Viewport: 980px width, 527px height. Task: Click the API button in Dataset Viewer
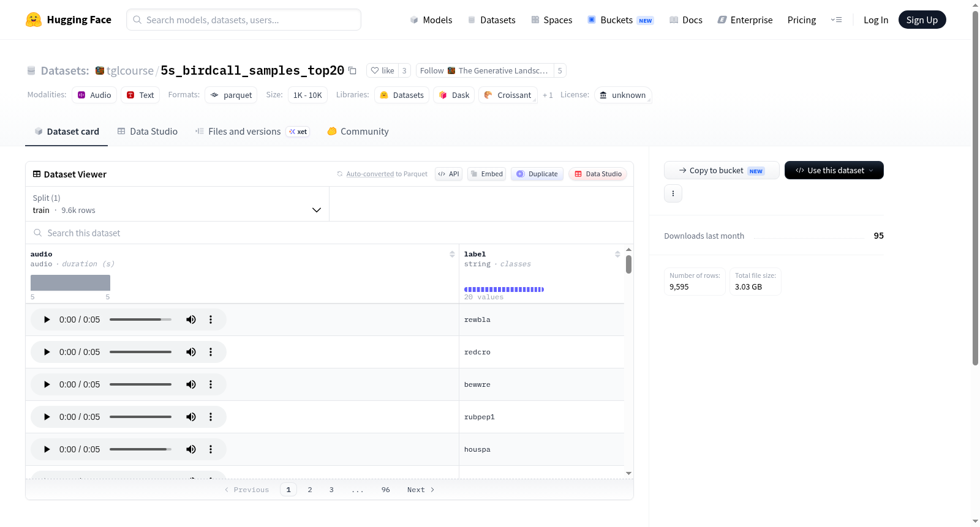coord(448,174)
